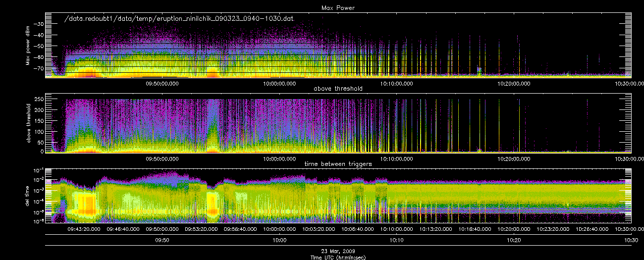Click the -70 tick on Max Power axis
The image size is (644, 260).
tap(38, 68)
